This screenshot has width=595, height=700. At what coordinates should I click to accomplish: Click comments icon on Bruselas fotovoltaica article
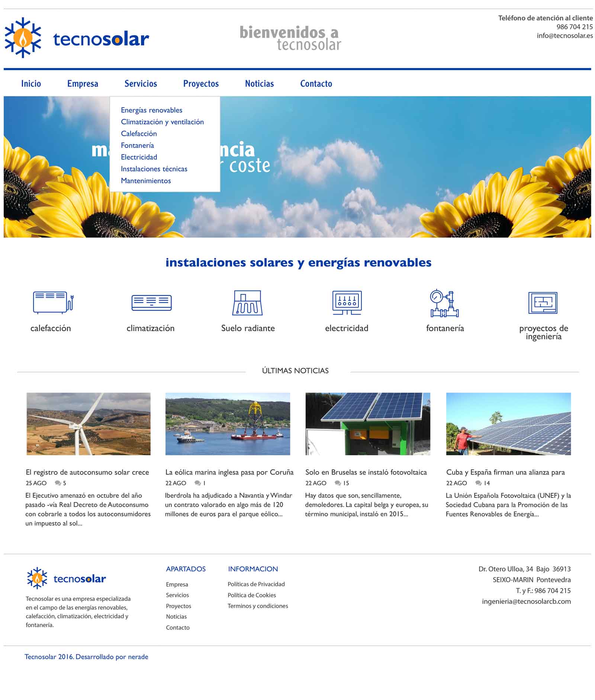(x=338, y=483)
